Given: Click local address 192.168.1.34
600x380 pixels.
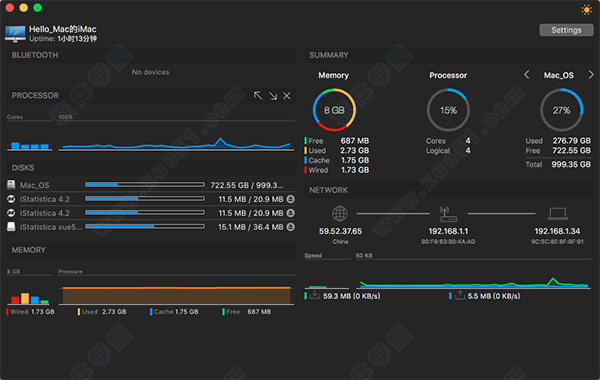Looking at the screenshot, I should pos(557,231).
